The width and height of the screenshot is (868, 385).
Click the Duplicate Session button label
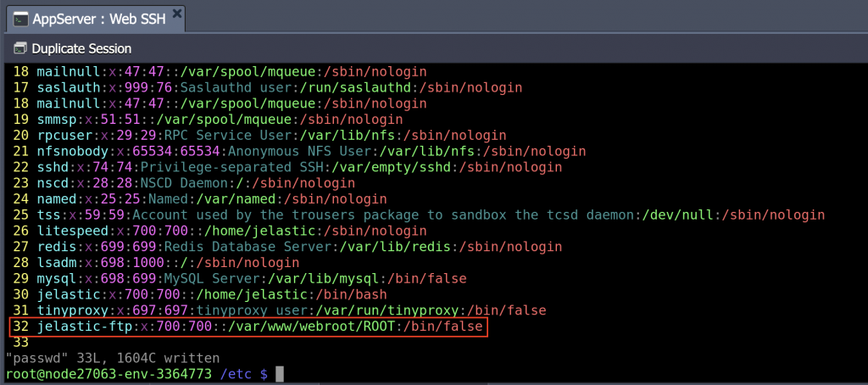click(81, 48)
